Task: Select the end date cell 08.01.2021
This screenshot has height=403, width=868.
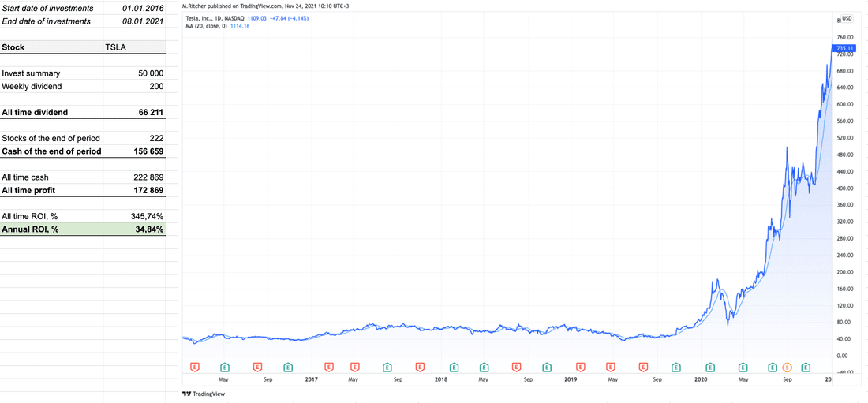Action: click(134, 21)
